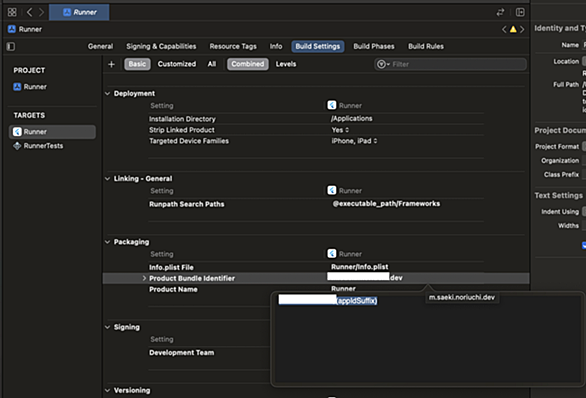Screen dimensions: 586x398
Task: Select the Strip Linked Product setting name
Action: click(x=182, y=130)
